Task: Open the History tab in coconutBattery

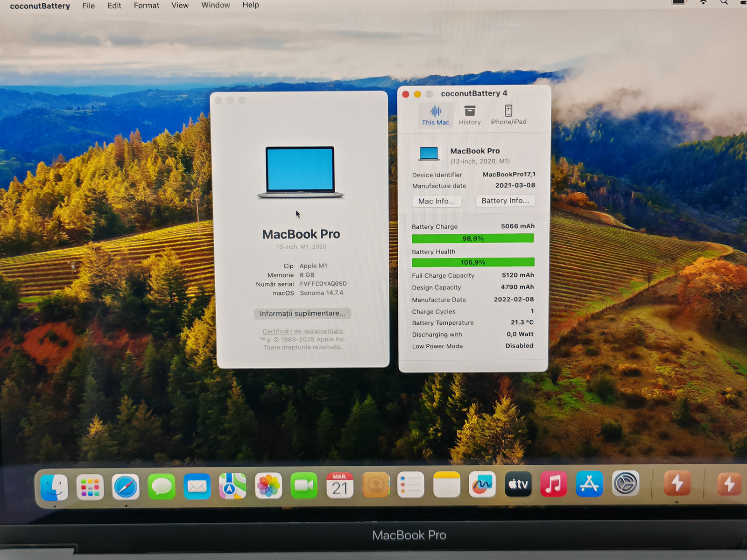Action: 470,115
